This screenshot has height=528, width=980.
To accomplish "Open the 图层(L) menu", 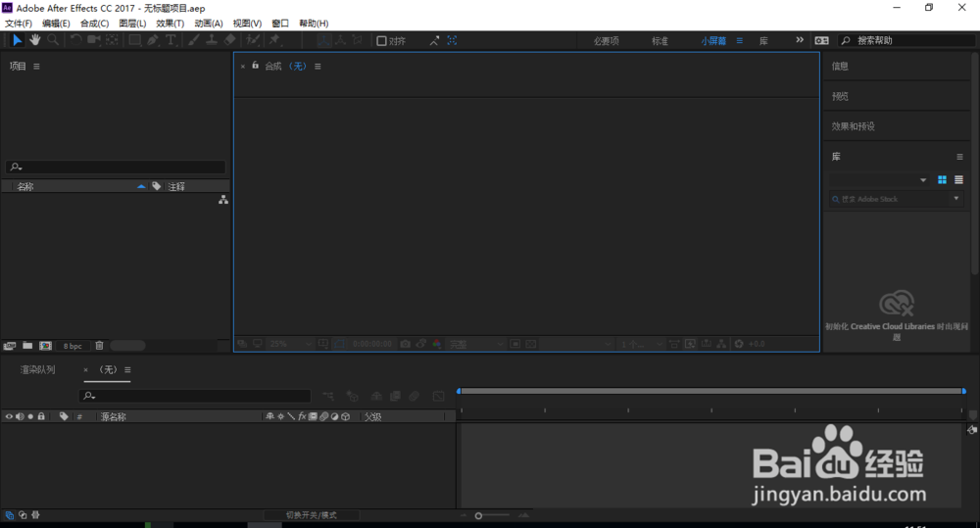I will [x=132, y=24].
